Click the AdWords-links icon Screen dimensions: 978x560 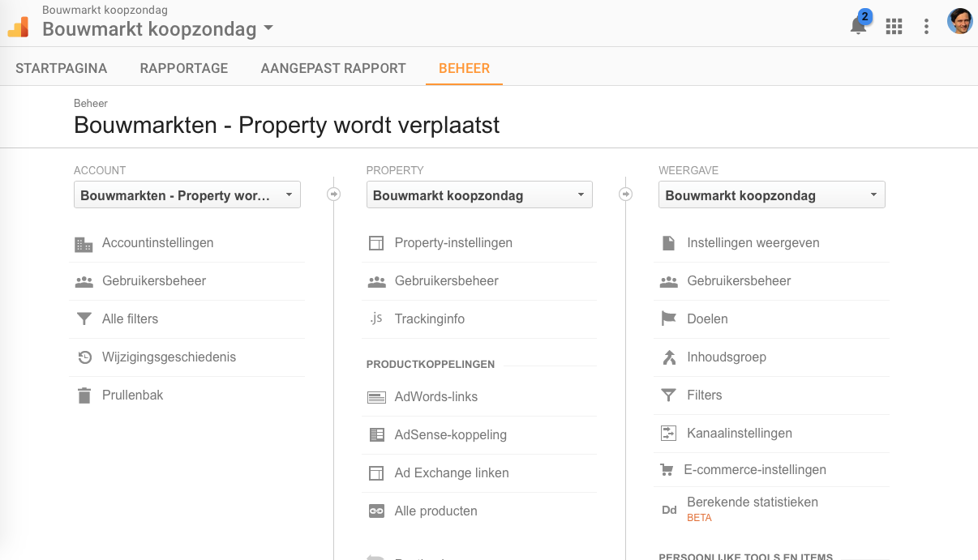[376, 397]
